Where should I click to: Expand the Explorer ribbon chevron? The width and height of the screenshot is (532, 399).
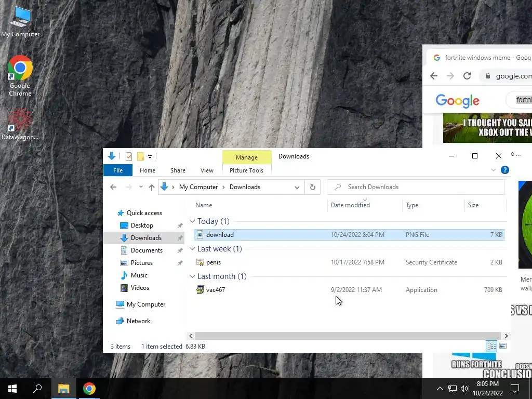[x=494, y=170]
